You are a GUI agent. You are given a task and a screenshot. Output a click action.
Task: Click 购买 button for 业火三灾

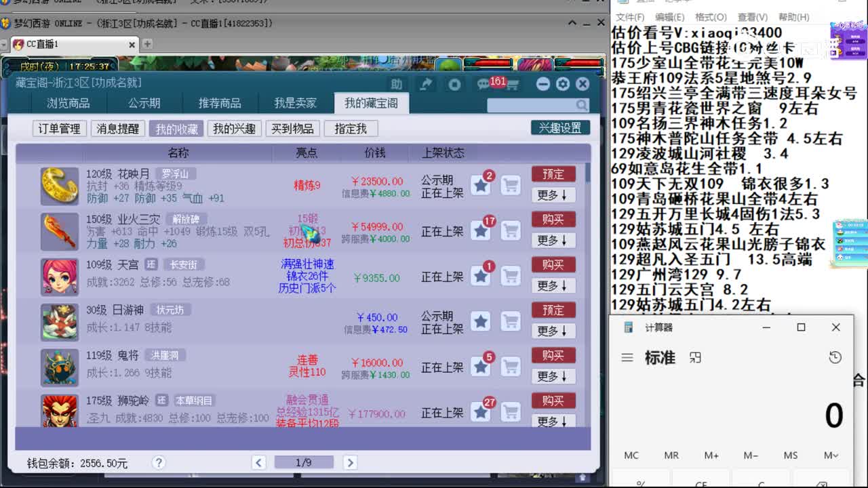pos(553,220)
